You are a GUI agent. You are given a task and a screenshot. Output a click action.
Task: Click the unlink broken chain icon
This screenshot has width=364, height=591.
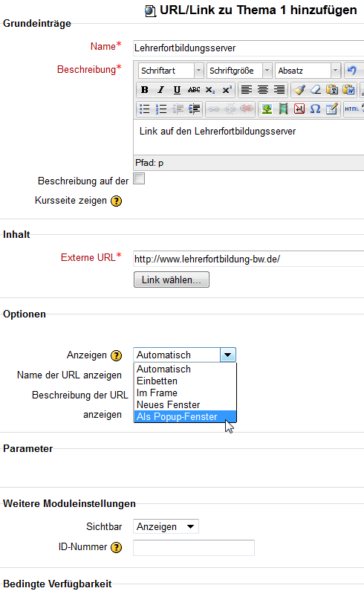coord(230,109)
